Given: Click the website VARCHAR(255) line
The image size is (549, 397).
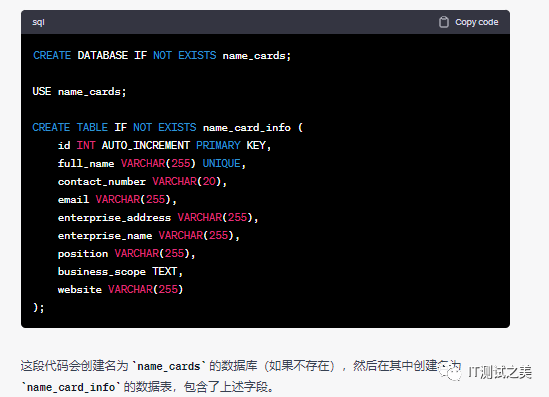Looking at the screenshot, I should (120, 290).
